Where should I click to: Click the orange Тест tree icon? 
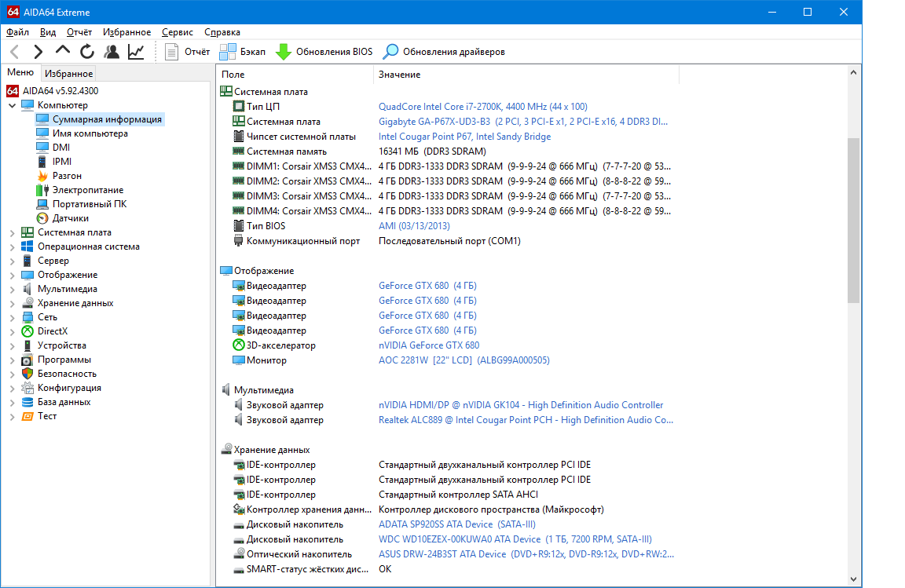[27, 416]
